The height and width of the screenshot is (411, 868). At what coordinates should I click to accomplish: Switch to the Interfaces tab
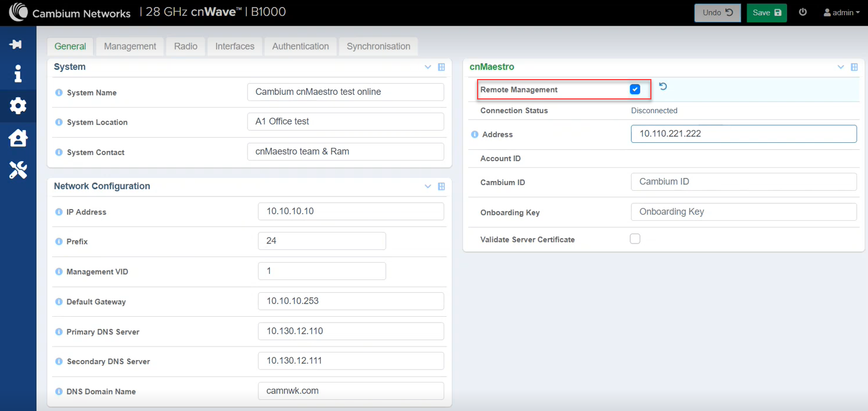tap(235, 46)
